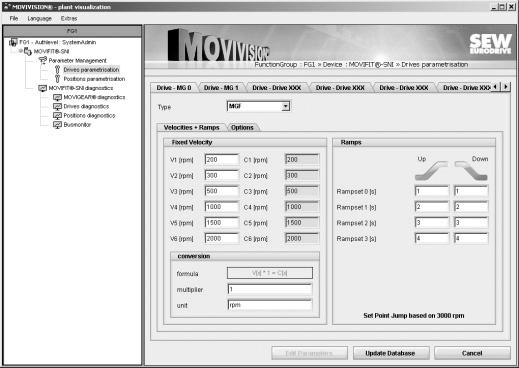This screenshot has height=368, width=519.
Task: Click the unit input field
Action: tap(270, 305)
